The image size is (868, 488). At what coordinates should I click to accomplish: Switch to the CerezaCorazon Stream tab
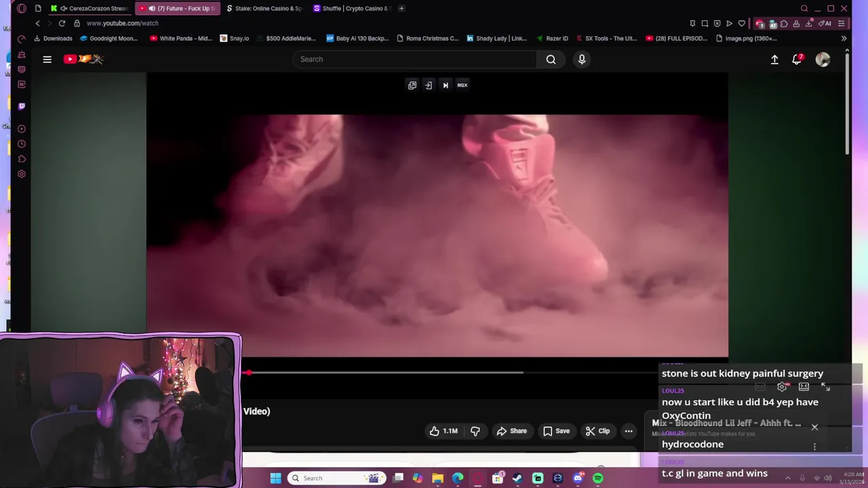tap(89, 9)
